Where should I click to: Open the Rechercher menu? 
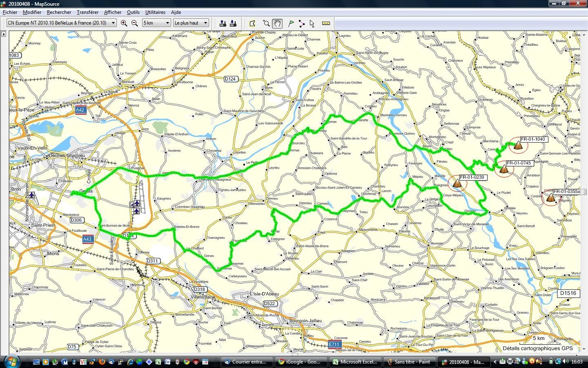(59, 12)
